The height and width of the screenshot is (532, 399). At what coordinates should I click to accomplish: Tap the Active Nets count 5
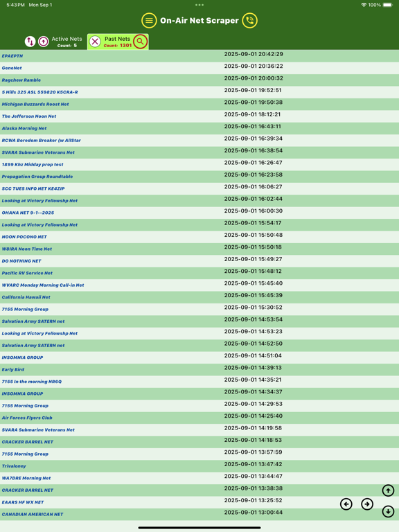click(x=67, y=46)
